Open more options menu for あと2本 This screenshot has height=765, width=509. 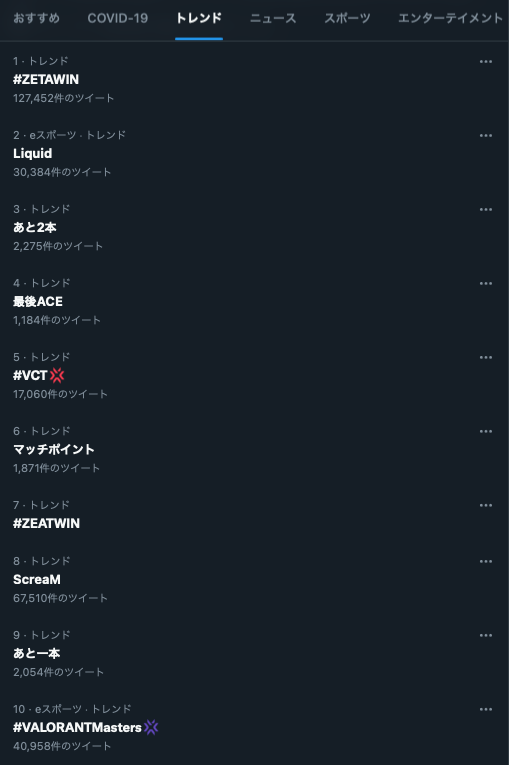point(486,210)
